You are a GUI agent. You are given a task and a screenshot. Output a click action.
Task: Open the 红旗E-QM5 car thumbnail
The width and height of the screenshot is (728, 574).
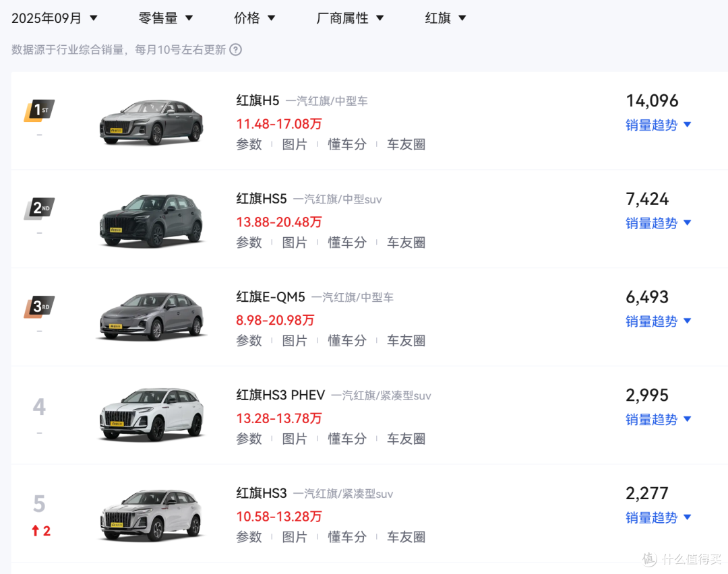(152, 317)
